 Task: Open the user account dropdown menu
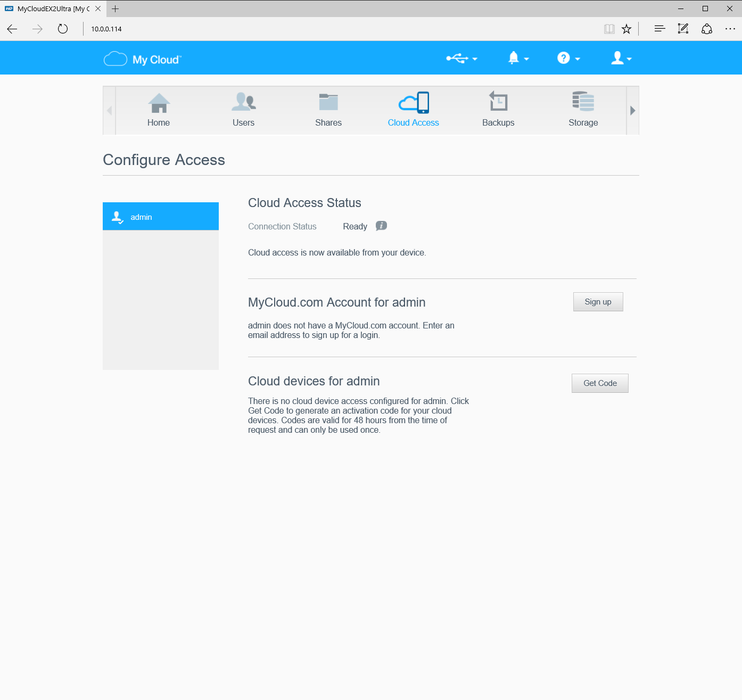(621, 59)
